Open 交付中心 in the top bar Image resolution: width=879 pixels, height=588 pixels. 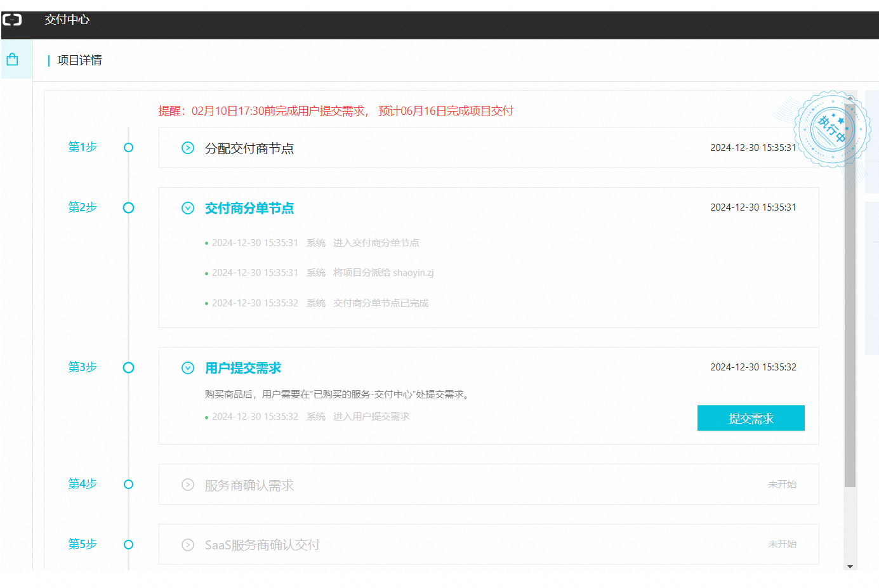point(67,20)
